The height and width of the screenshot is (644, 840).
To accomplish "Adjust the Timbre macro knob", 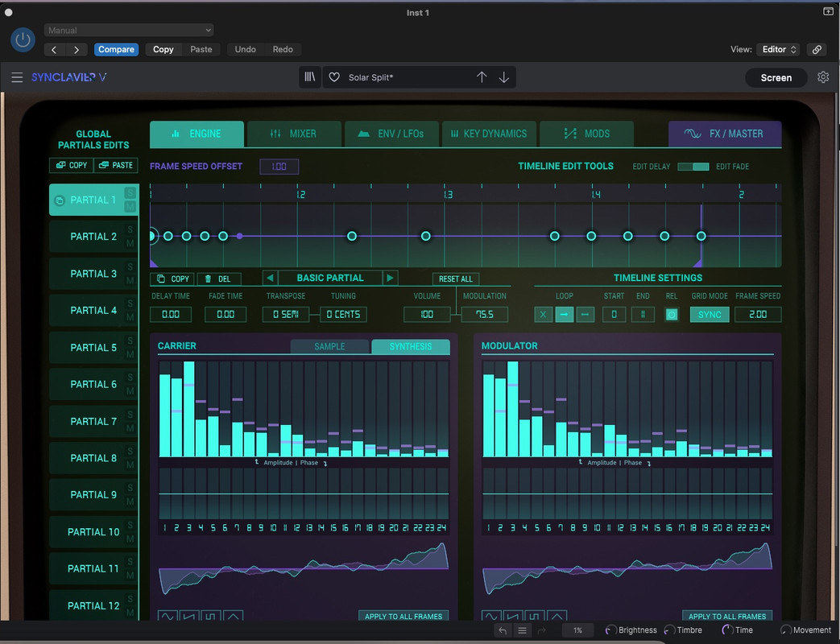I will click(x=669, y=630).
